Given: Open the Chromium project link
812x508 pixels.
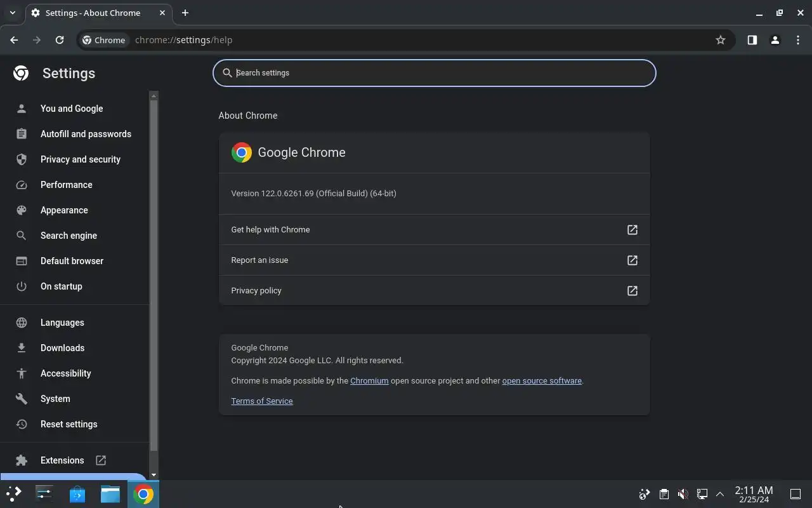Looking at the screenshot, I should [x=369, y=381].
